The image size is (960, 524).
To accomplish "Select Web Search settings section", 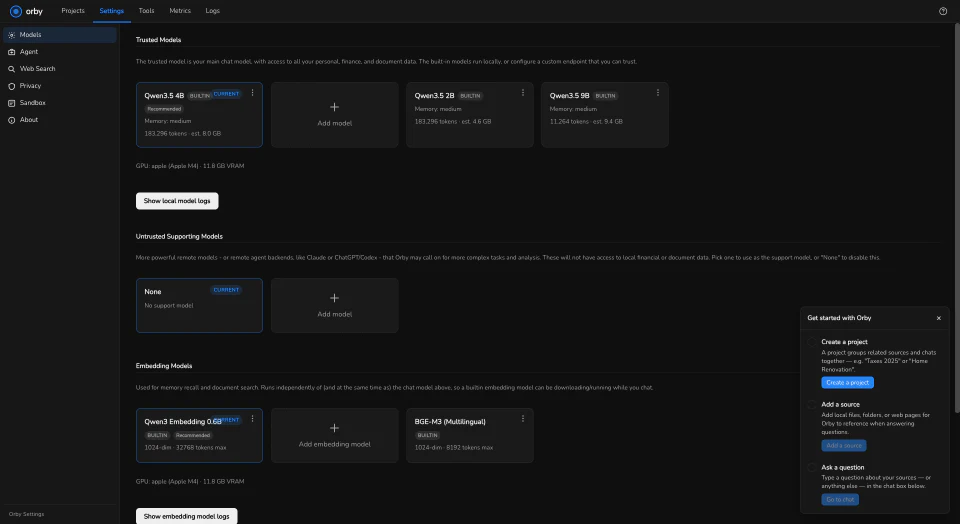I will (x=59, y=69).
